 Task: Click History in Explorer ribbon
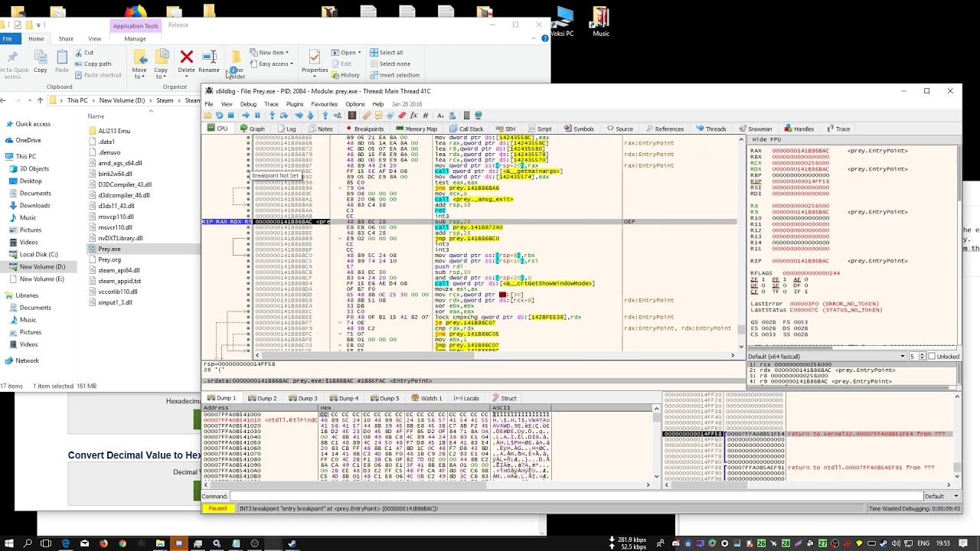tap(345, 75)
